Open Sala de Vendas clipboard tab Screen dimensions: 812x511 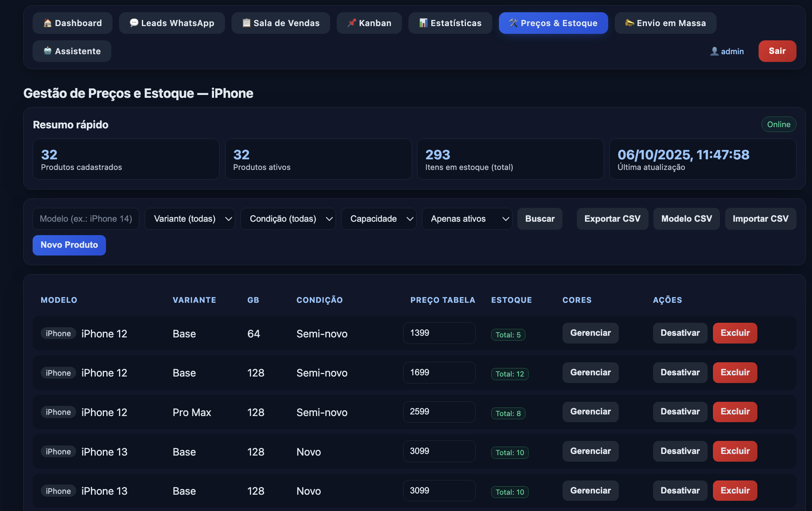coord(280,23)
